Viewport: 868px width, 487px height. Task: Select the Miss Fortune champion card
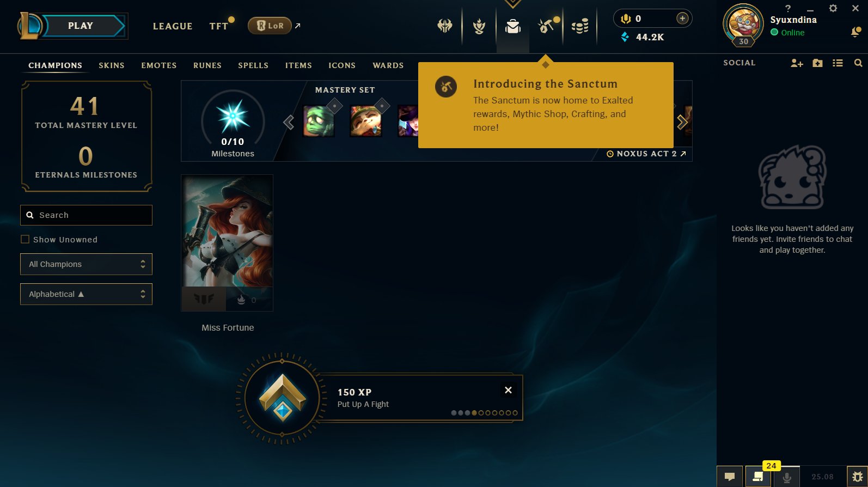click(227, 243)
